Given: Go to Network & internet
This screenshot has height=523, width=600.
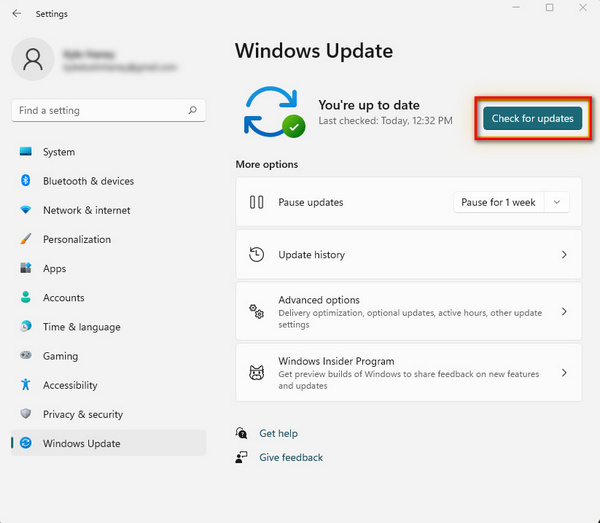Looking at the screenshot, I should coord(109,210).
